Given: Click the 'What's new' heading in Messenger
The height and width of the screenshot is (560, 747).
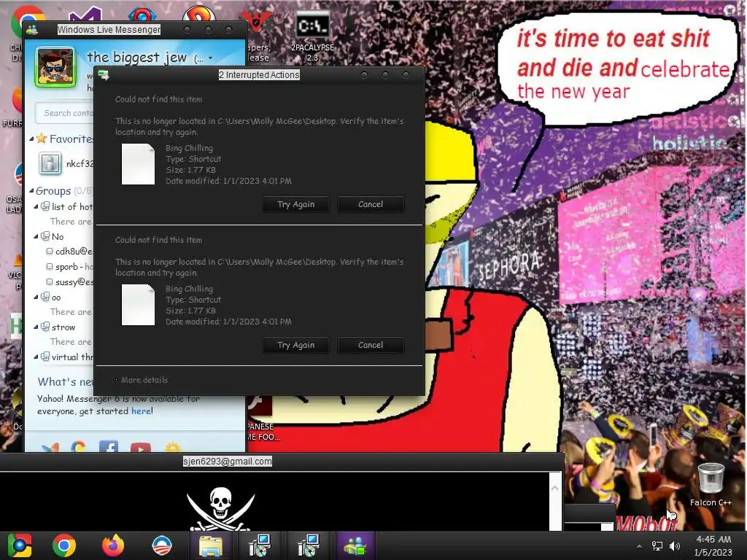Looking at the screenshot, I should [66, 382].
